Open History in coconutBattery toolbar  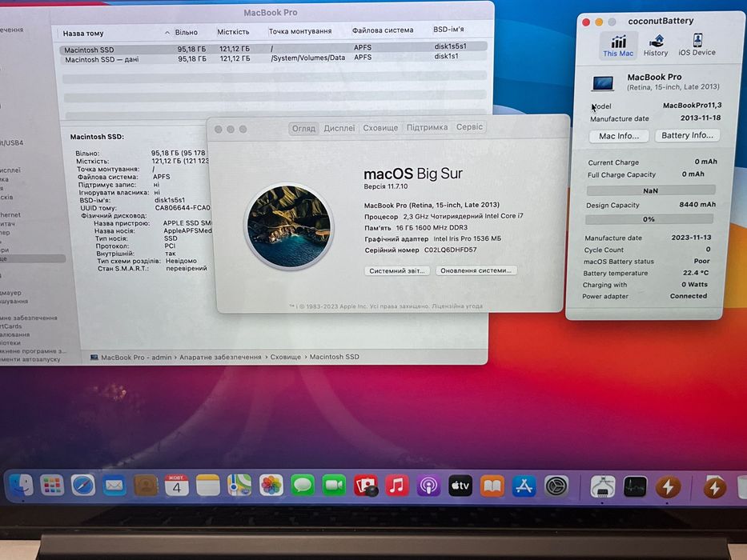pyautogui.click(x=656, y=46)
